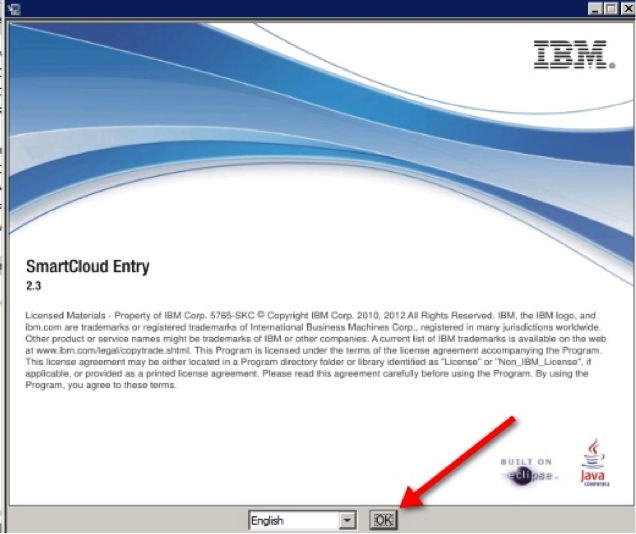Open the English language dropdown arrow
Image resolution: width=636 pixels, height=534 pixels.
tap(347, 520)
